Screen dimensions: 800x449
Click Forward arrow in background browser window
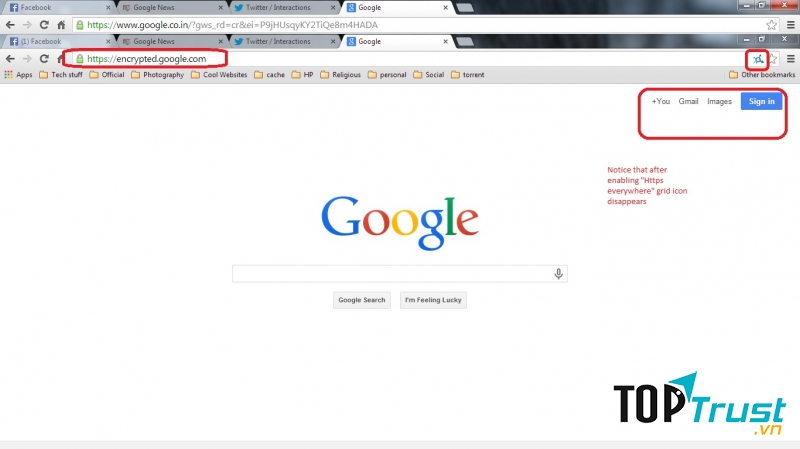(27, 24)
